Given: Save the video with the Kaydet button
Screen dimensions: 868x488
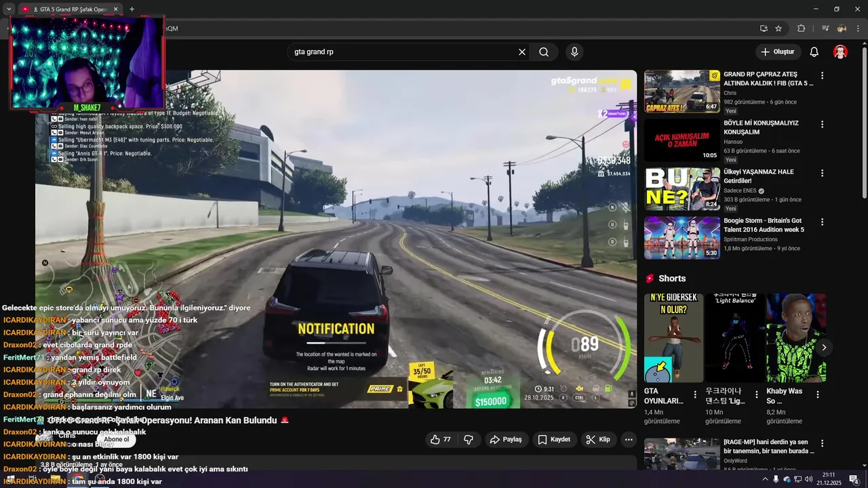Looking at the screenshot, I should click(554, 439).
